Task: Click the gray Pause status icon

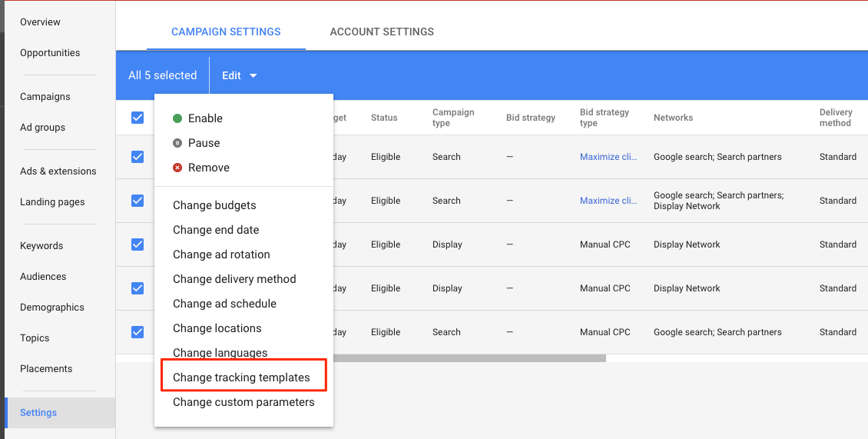Action: tap(177, 143)
